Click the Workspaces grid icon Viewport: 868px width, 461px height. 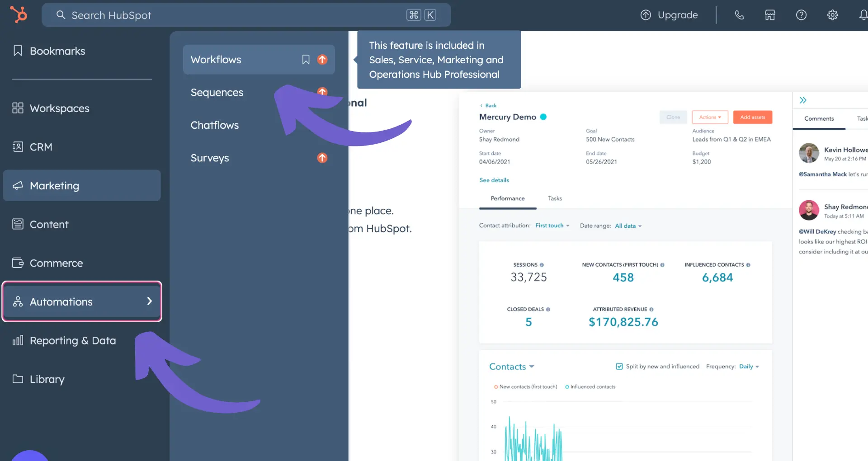pos(18,108)
